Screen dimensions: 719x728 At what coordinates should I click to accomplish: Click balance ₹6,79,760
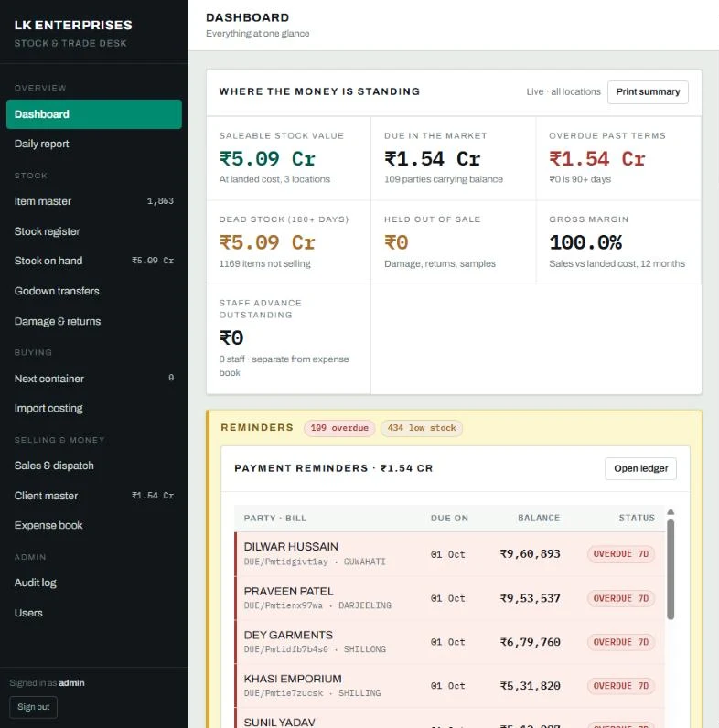(530, 642)
